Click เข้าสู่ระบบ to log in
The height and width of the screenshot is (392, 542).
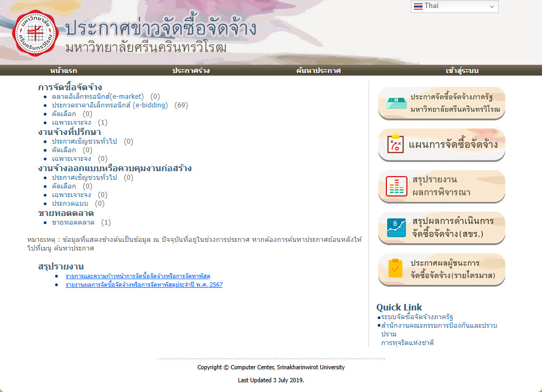tap(462, 71)
